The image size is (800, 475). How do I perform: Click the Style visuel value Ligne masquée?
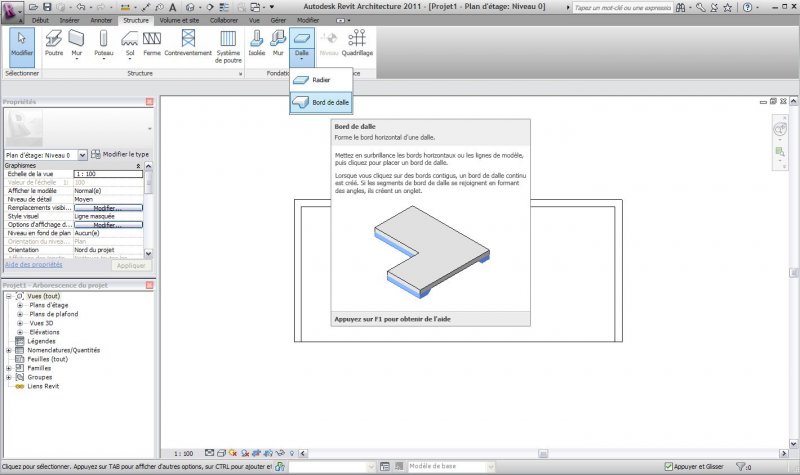tap(109, 216)
